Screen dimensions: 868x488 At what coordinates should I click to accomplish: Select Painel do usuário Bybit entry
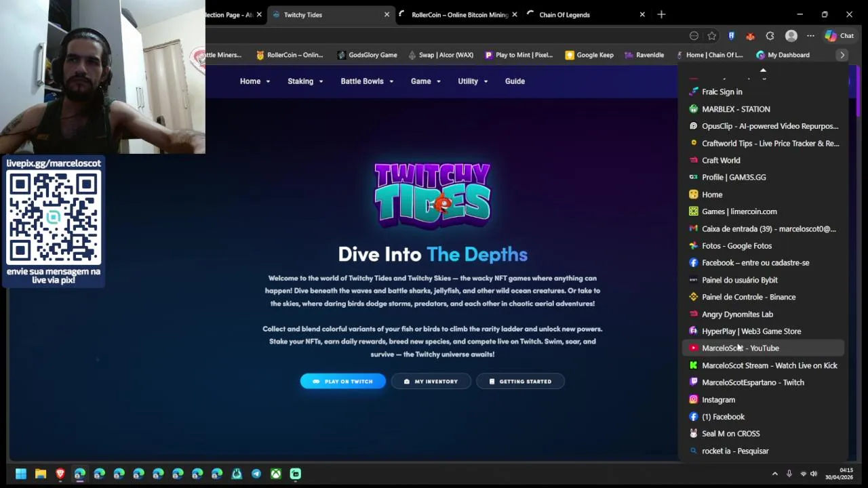click(x=763, y=280)
